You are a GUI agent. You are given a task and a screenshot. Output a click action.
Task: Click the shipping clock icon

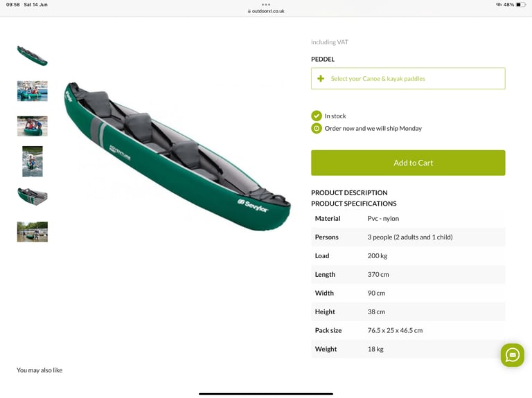click(316, 129)
